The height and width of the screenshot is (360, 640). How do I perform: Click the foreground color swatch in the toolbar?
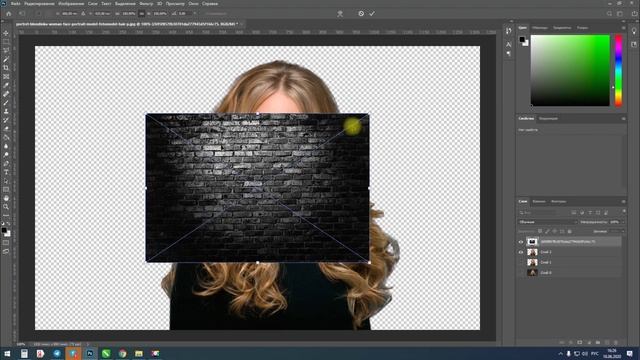[x=4, y=231]
